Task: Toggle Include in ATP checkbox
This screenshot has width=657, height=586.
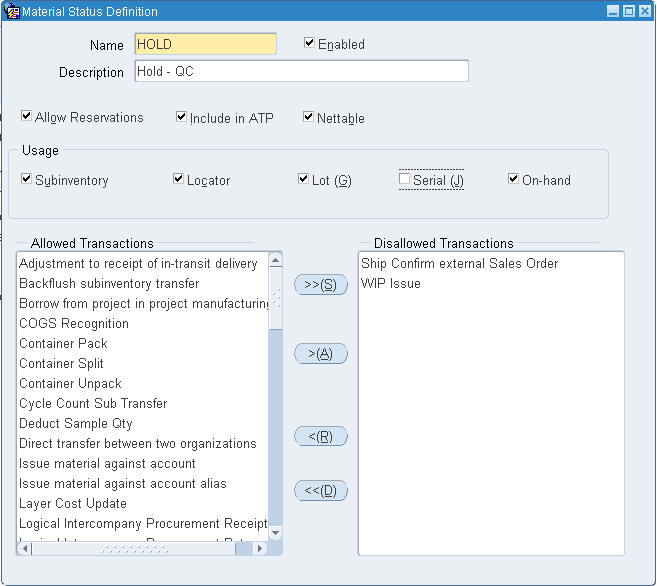Action: (181, 116)
